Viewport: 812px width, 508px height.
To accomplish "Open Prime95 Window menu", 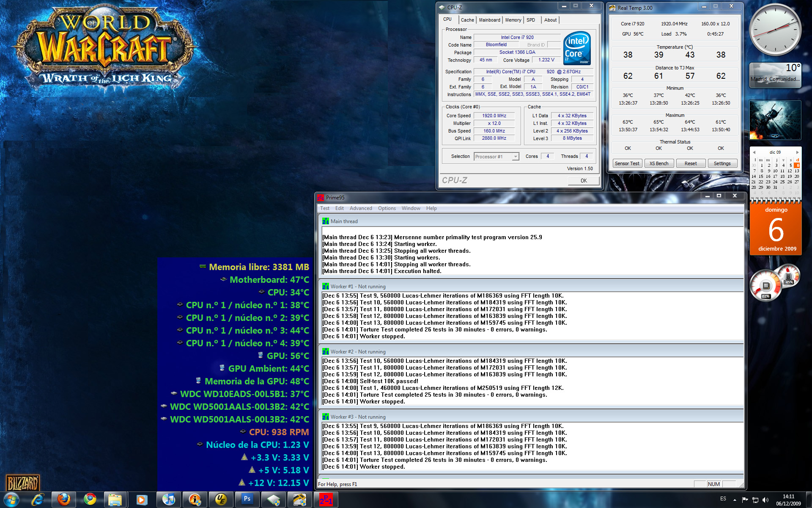I will 411,208.
